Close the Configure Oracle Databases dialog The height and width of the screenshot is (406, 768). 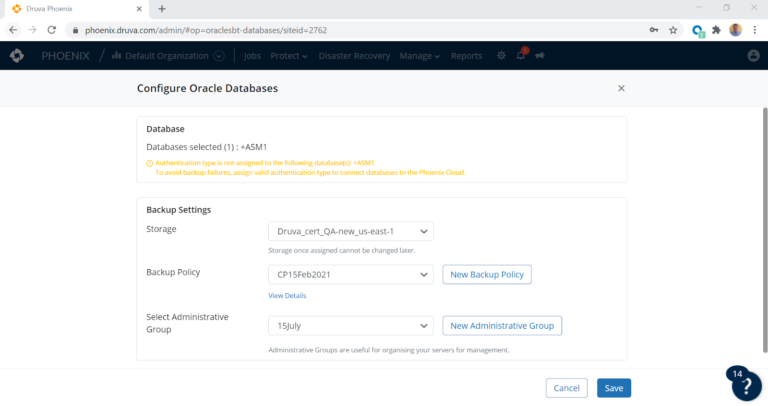tap(621, 88)
